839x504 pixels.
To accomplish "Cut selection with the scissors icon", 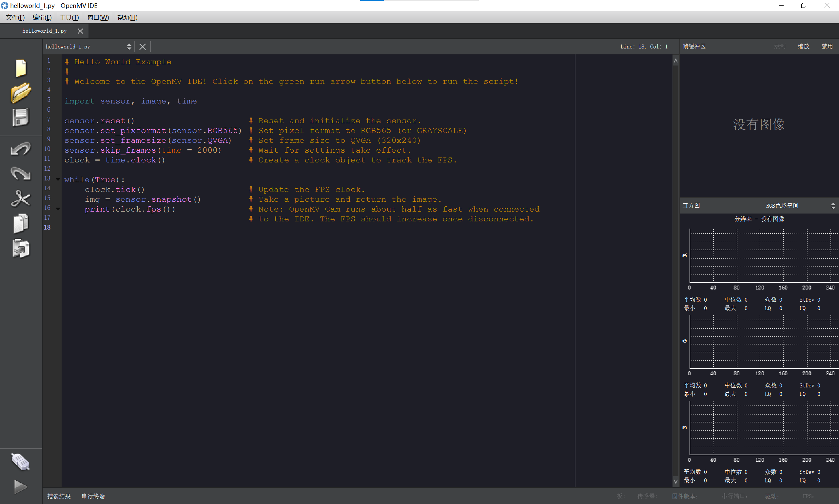I will [x=21, y=199].
